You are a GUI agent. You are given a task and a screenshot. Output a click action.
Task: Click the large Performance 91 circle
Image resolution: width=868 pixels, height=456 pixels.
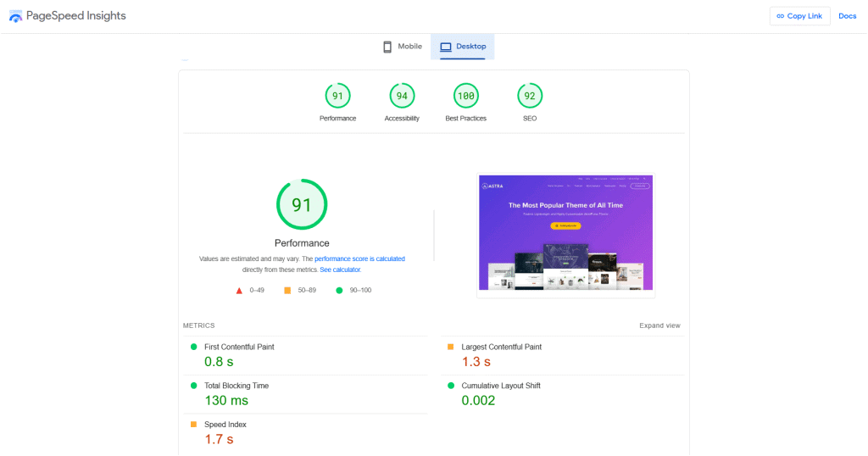point(302,204)
